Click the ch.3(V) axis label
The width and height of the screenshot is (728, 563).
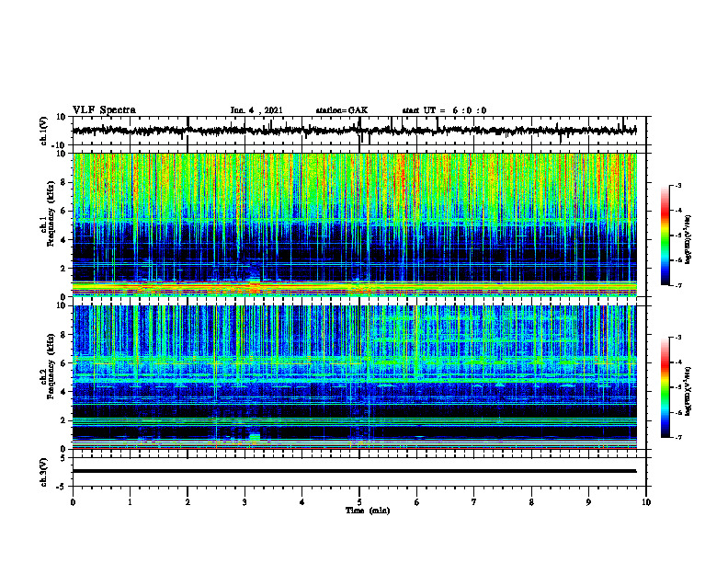43,472
